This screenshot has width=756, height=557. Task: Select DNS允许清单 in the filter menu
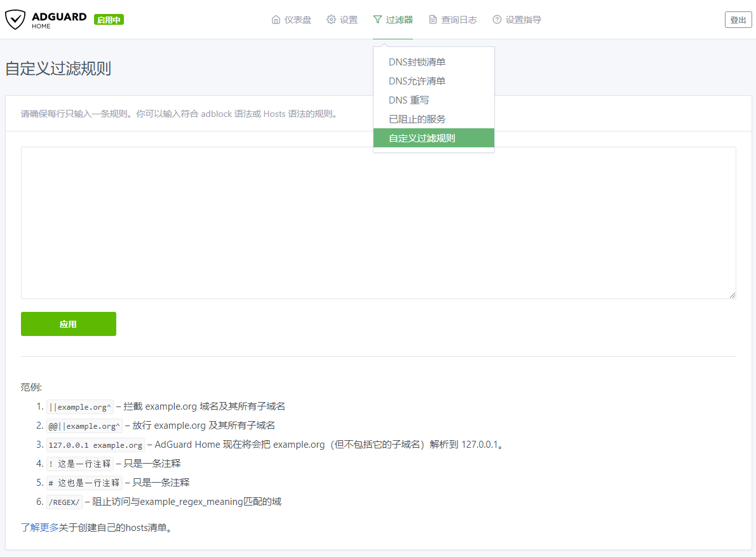pyautogui.click(x=417, y=81)
